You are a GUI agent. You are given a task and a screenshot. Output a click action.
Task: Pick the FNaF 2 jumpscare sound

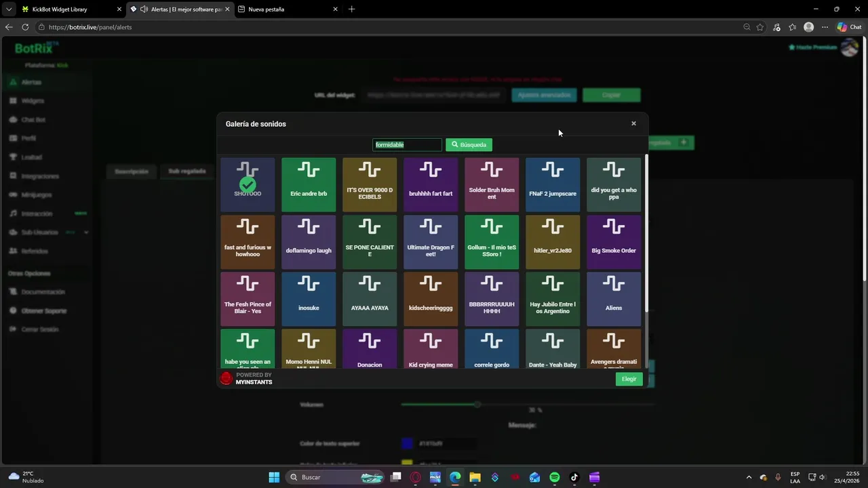coord(553,184)
